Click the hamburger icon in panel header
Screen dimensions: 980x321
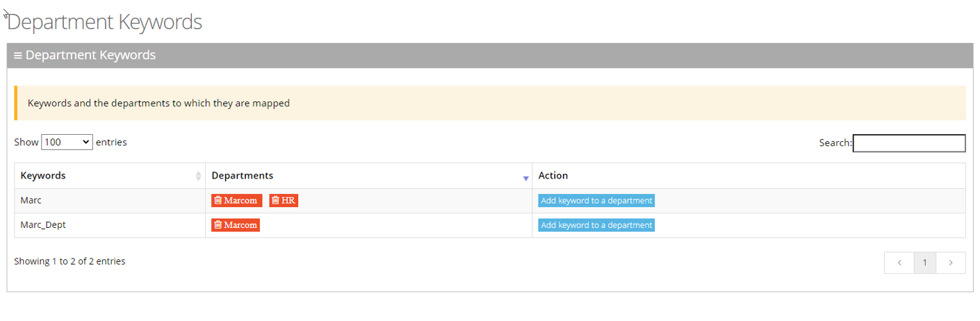(18, 56)
